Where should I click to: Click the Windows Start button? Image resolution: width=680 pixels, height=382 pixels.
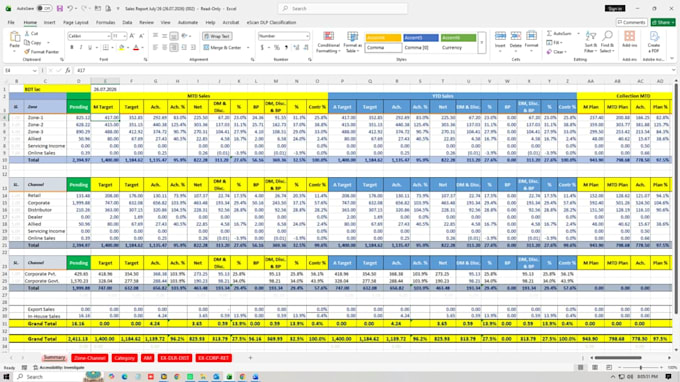(x=6, y=377)
